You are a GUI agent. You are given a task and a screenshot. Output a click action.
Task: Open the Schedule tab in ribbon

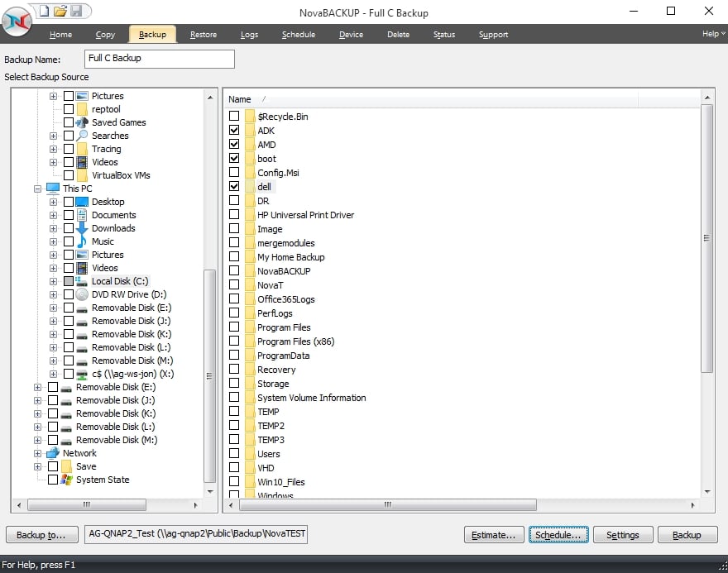(x=299, y=35)
